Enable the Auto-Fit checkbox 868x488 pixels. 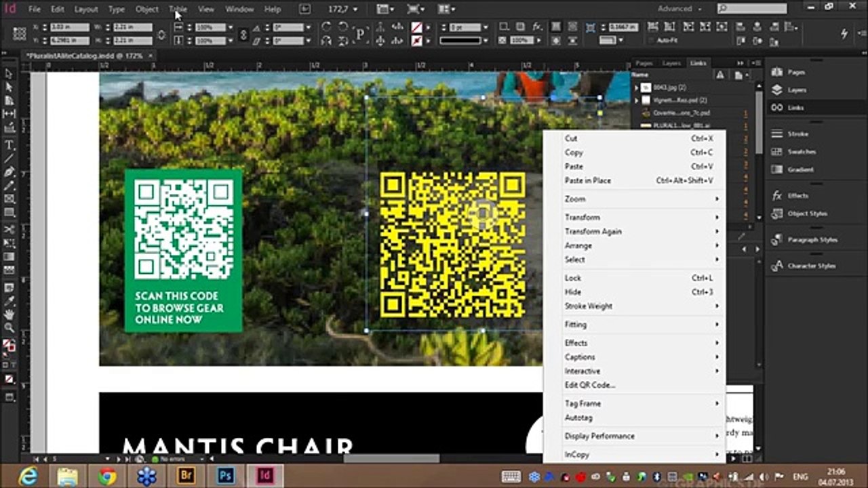(652, 41)
